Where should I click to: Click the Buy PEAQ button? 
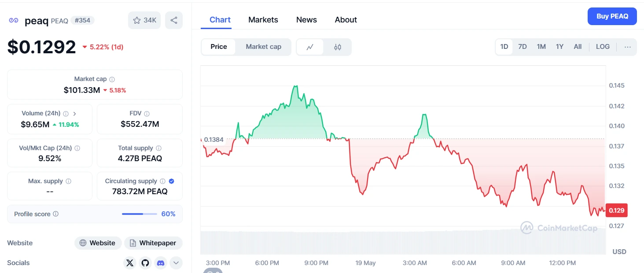612,16
